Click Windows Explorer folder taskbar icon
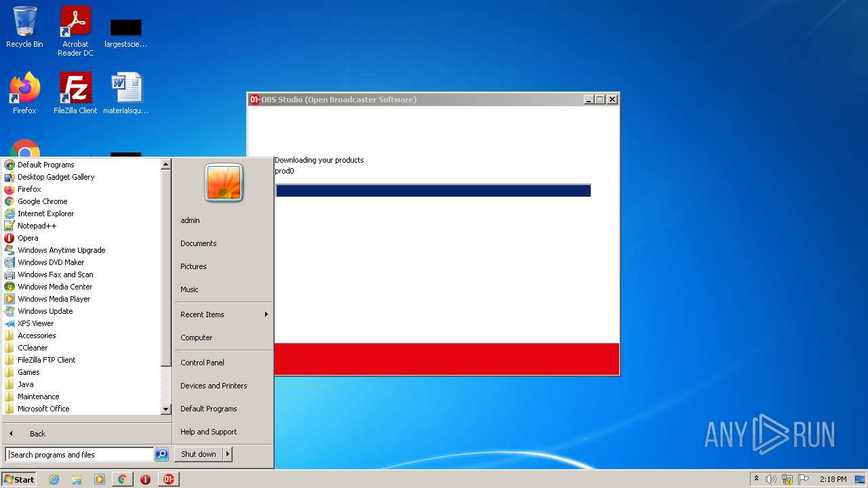The width and height of the screenshot is (868, 488). 77,479
